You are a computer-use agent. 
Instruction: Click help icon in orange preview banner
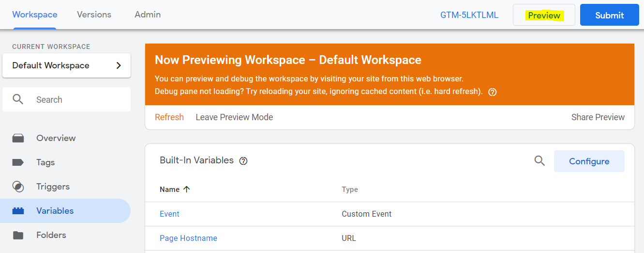coord(493,92)
